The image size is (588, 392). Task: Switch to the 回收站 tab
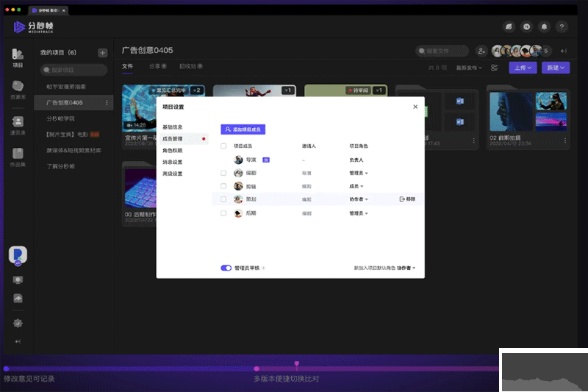pyautogui.click(x=191, y=66)
